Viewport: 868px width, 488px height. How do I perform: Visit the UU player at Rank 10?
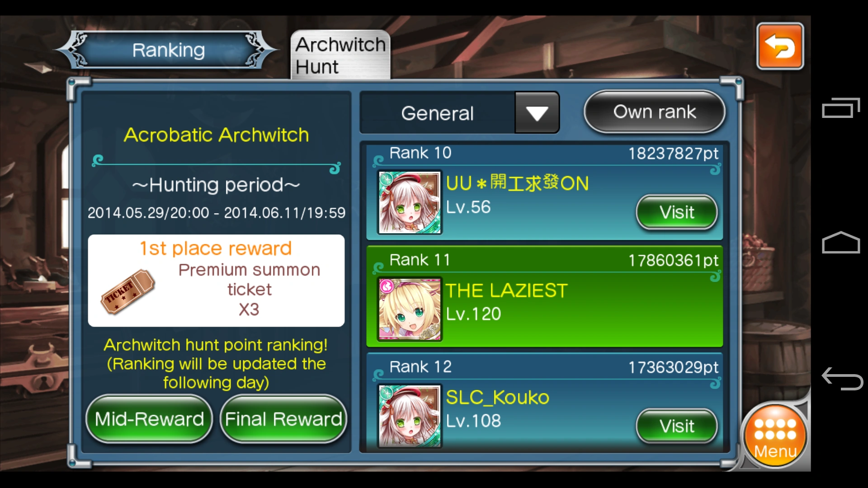[x=676, y=212]
